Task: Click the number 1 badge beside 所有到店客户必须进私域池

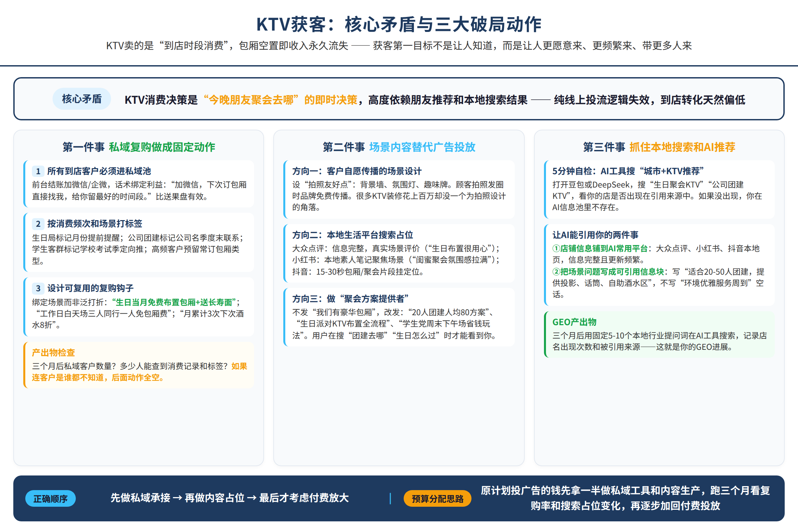Action: (x=38, y=171)
